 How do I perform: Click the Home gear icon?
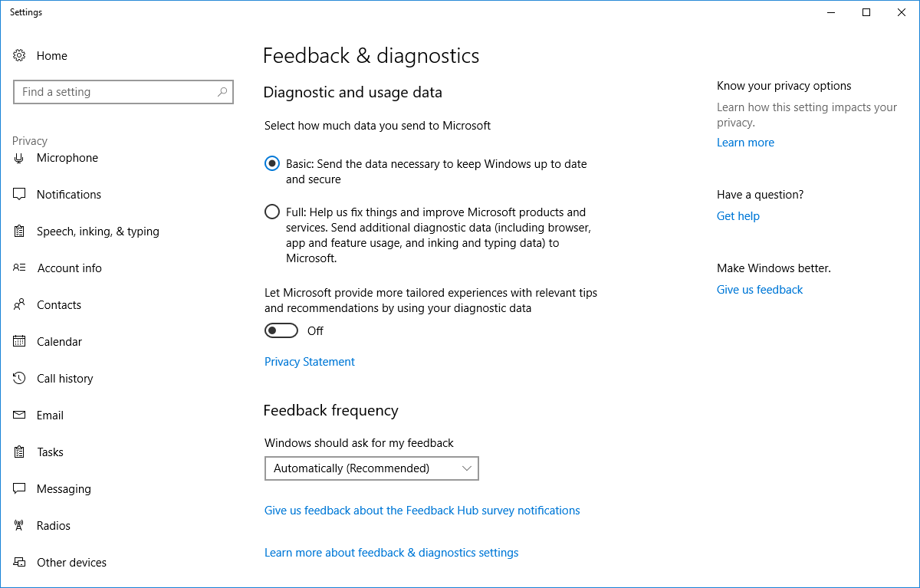(20, 56)
